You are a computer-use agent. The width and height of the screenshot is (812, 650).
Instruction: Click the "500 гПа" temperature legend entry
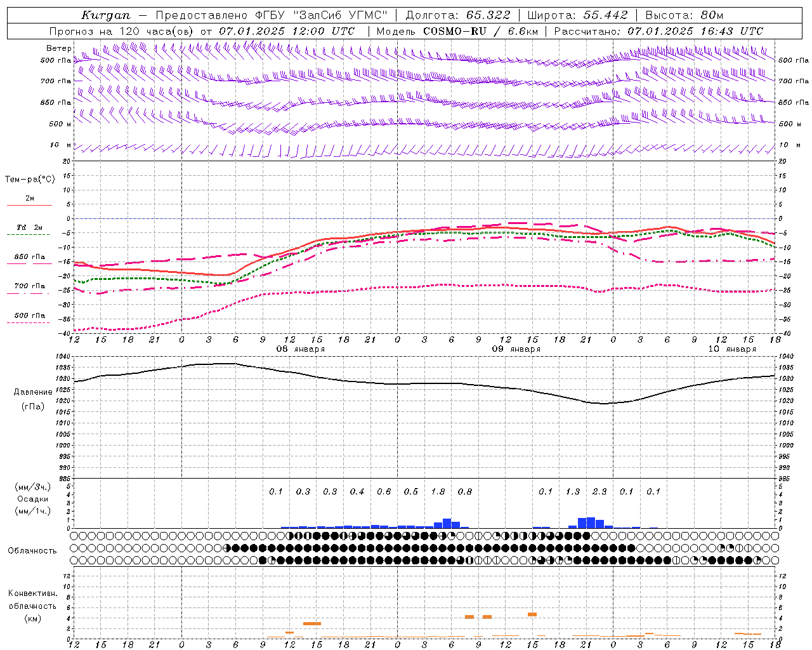click(x=30, y=315)
